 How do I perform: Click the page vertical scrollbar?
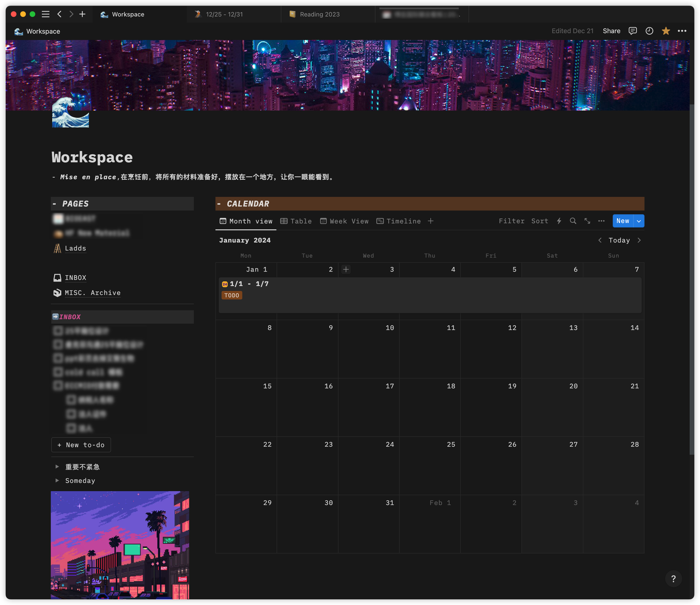pyautogui.click(x=692, y=279)
